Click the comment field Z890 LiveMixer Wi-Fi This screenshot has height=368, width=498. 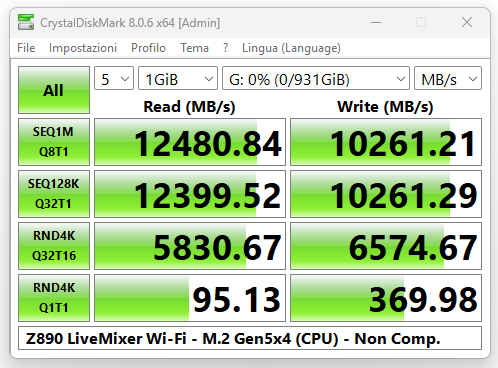[250, 338]
